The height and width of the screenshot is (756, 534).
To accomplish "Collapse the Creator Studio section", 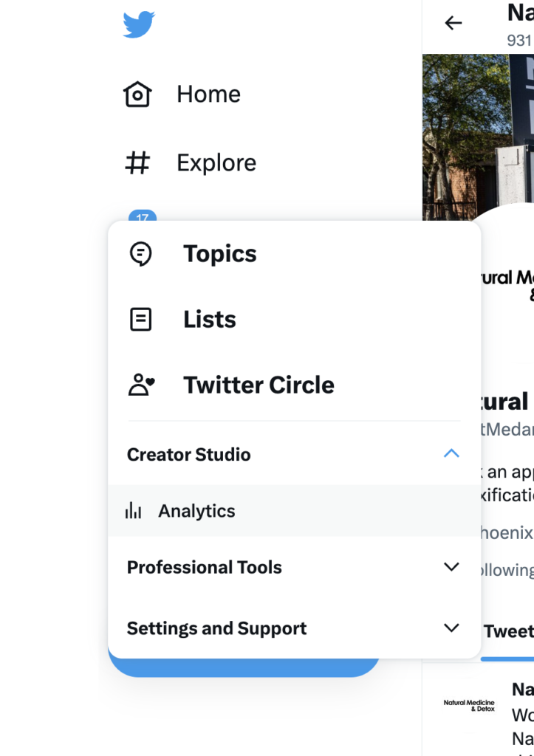I will point(451,453).
